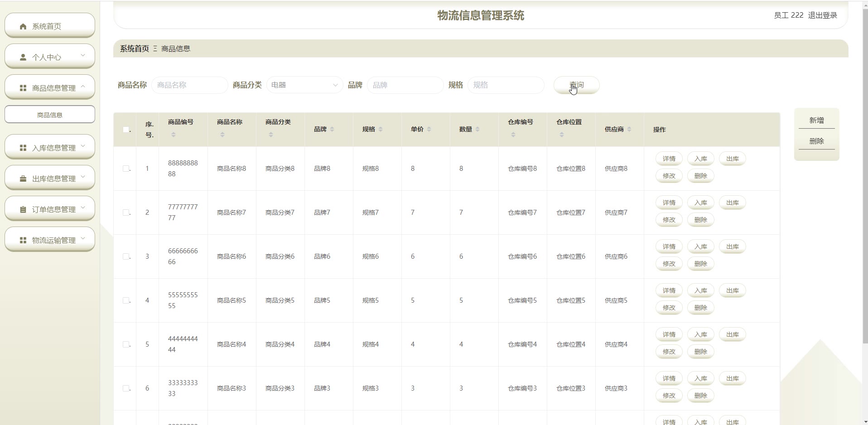Click the briefcase icon in 出库信息管理

(23, 179)
